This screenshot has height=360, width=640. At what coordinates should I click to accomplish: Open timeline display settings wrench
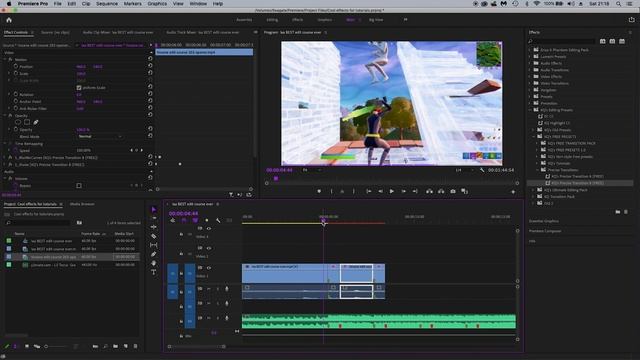[x=218, y=220]
